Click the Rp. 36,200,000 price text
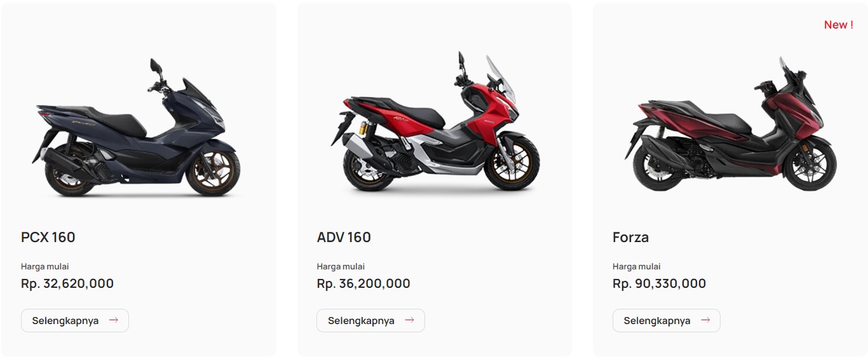Viewport: 868px width, 359px height. [x=363, y=283]
